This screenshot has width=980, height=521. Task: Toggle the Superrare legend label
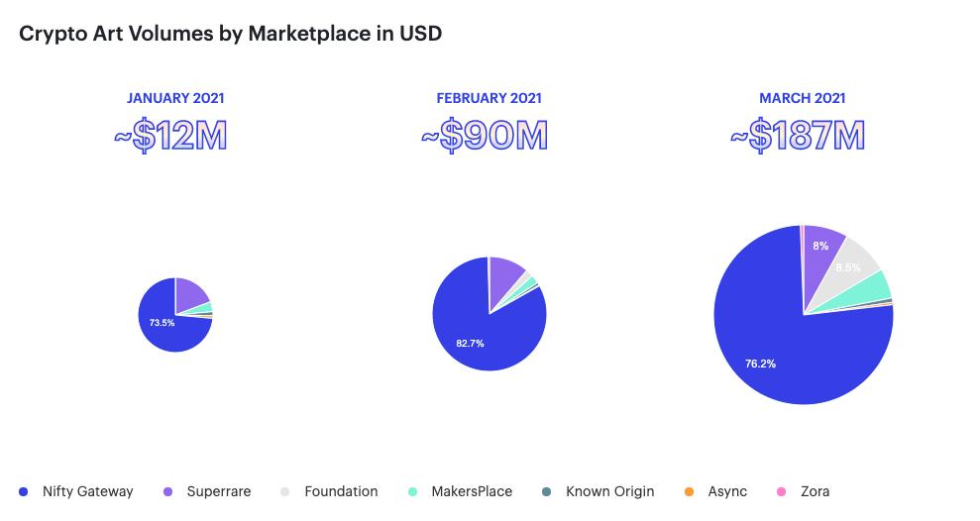(x=219, y=491)
